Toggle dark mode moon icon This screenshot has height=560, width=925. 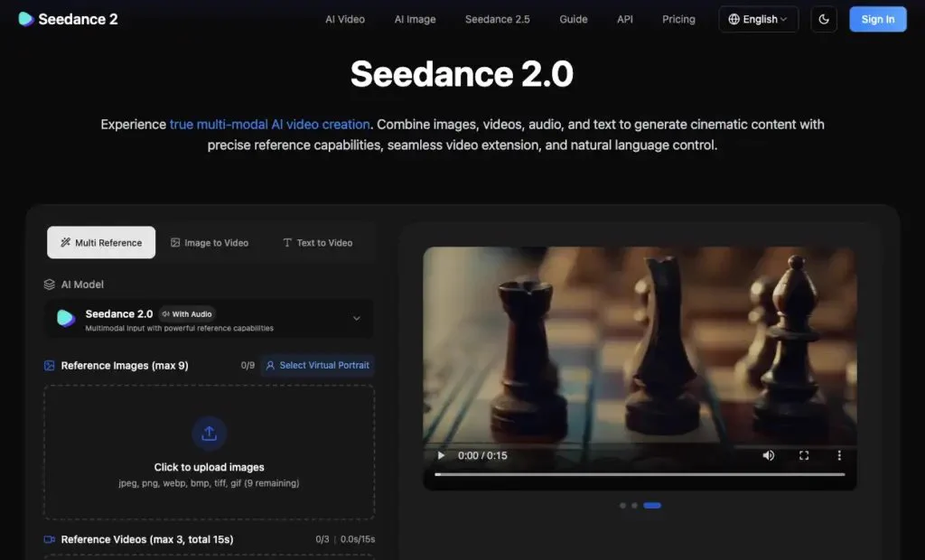(824, 20)
